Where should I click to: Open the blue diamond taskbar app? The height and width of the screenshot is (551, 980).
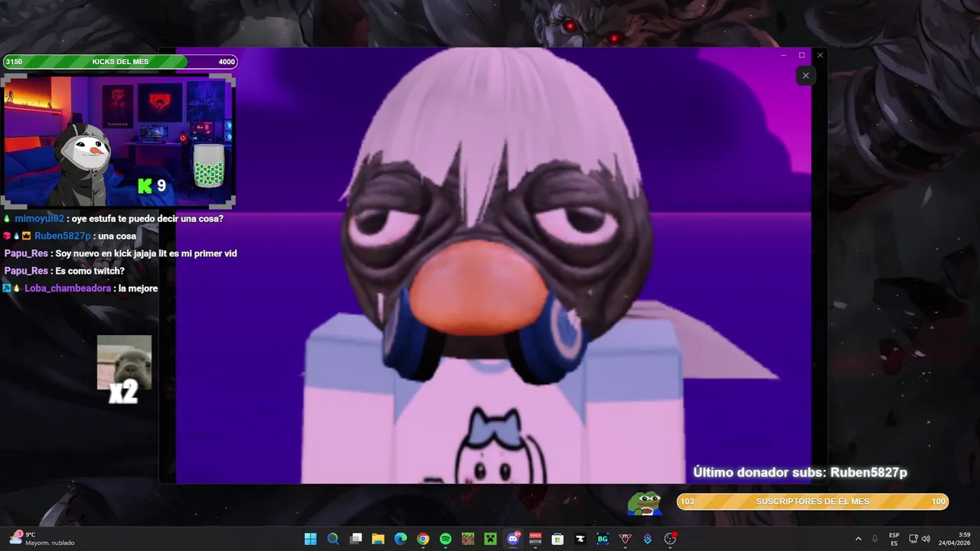pyautogui.click(x=648, y=539)
